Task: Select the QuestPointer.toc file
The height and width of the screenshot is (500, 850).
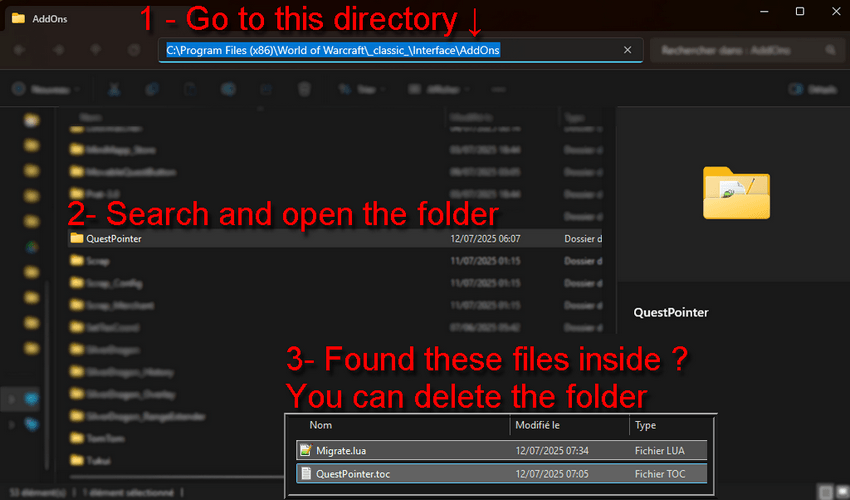Action: coord(355,474)
